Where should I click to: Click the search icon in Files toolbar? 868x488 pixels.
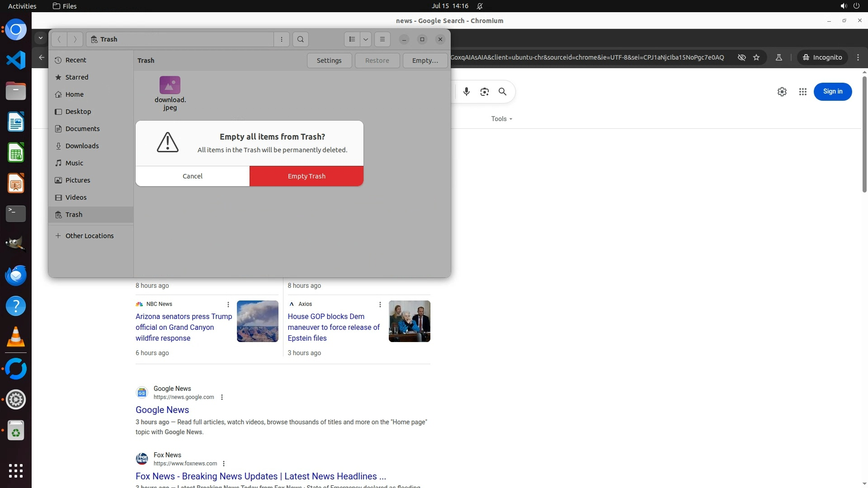click(x=300, y=39)
